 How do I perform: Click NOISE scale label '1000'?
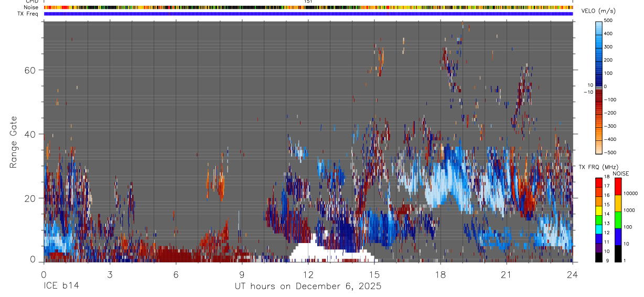pyautogui.click(x=630, y=210)
